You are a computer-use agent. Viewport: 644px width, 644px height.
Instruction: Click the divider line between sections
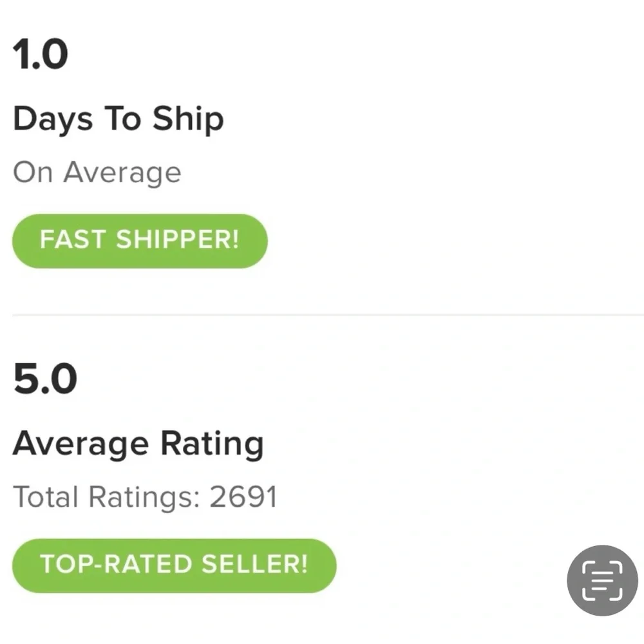[322, 315]
